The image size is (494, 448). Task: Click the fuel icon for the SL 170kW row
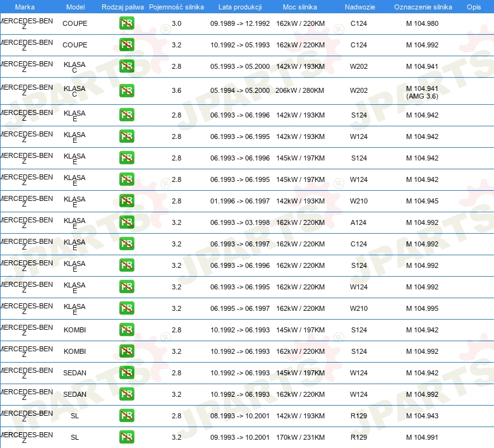pyautogui.click(x=127, y=437)
